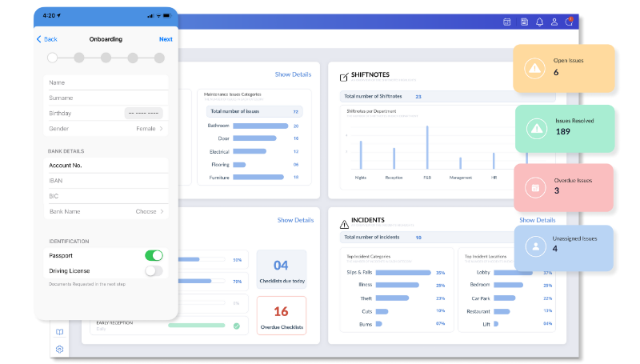The height and width of the screenshot is (364, 640).
Task: Turn off the Passport toggle
Action: click(x=154, y=255)
